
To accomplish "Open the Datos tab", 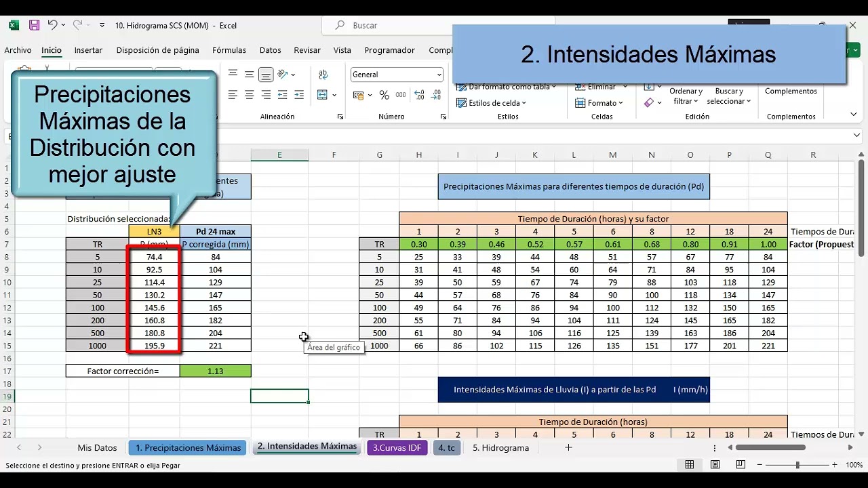I will point(270,50).
